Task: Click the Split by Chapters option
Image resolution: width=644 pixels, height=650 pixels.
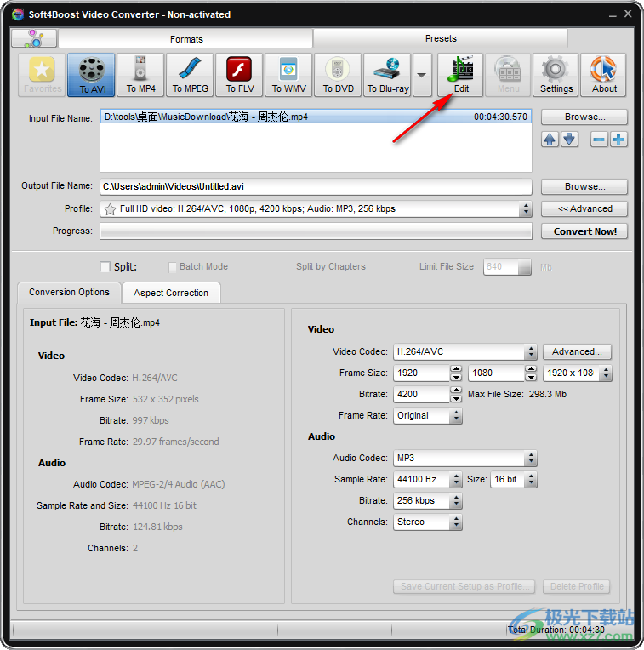Action: point(331,266)
